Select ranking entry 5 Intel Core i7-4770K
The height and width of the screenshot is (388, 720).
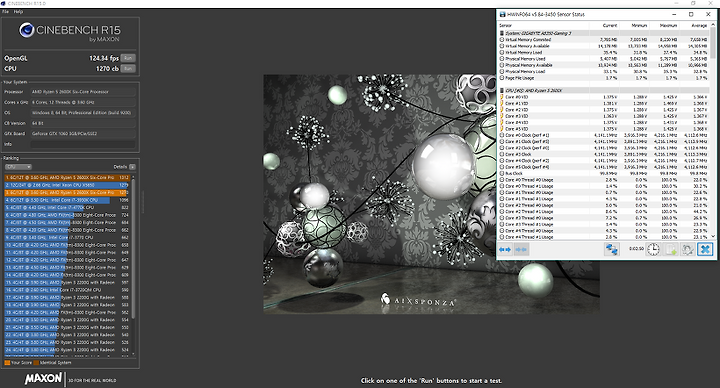click(67, 208)
